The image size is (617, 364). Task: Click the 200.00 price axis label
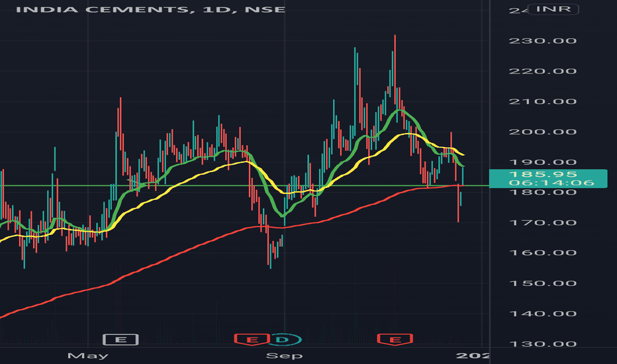pos(543,132)
